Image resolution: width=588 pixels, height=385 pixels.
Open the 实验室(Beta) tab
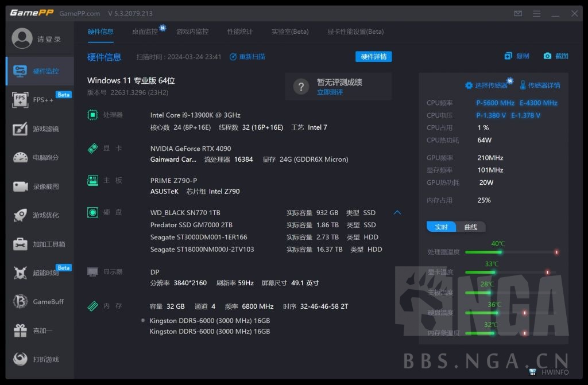(x=290, y=32)
